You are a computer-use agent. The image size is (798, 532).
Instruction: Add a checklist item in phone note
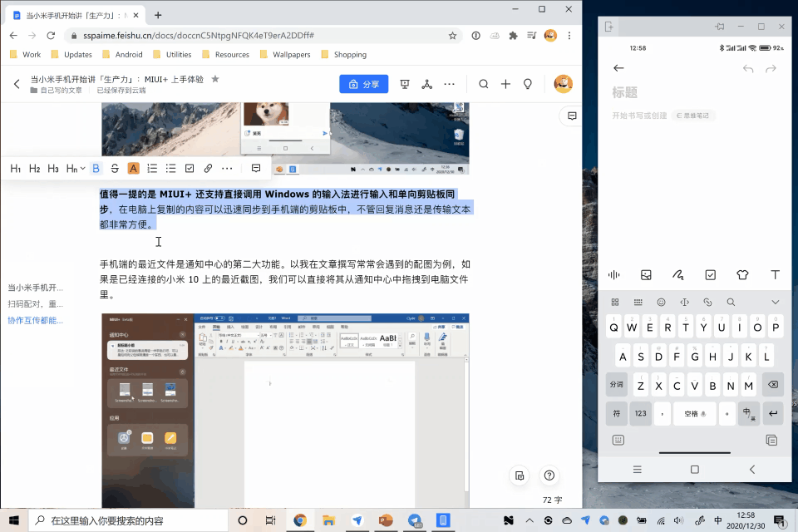pos(711,275)
